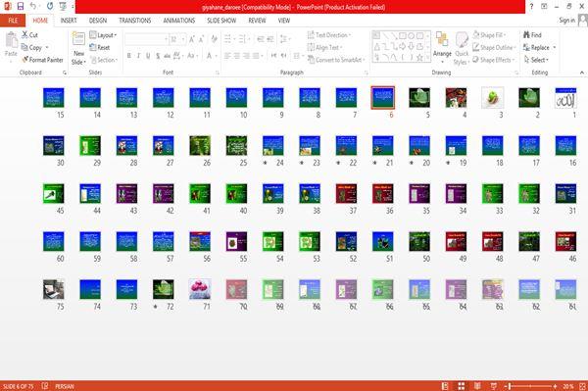The height and width of the screenshot is (391, 588).
Task: Start slideshow from beginning via quick access icon
Action: (63, 6)
